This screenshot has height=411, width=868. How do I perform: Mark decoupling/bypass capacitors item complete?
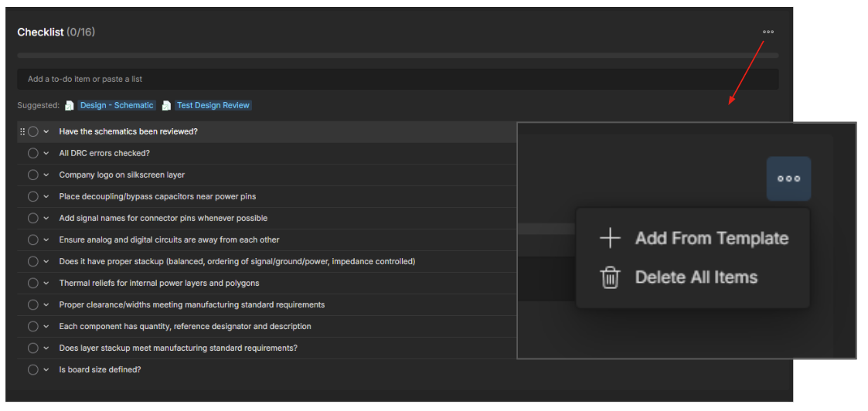tap(33, 196)
